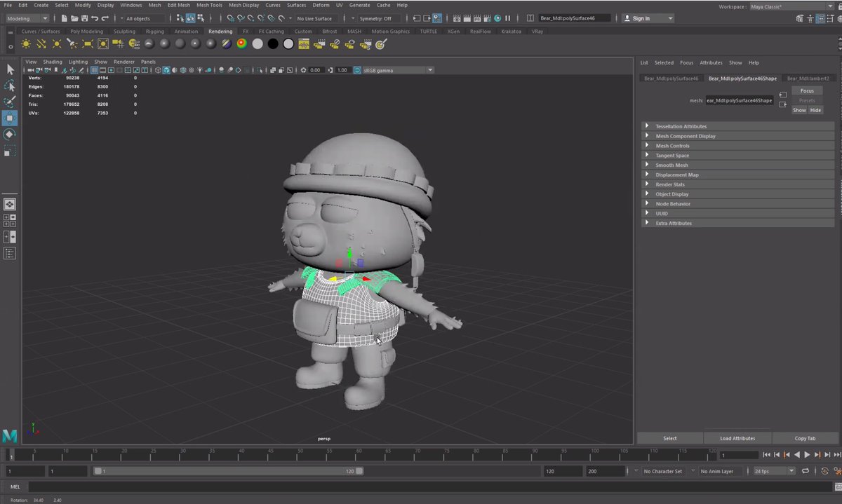
Task: Click the mesh name input field
Action: point(739,100)
